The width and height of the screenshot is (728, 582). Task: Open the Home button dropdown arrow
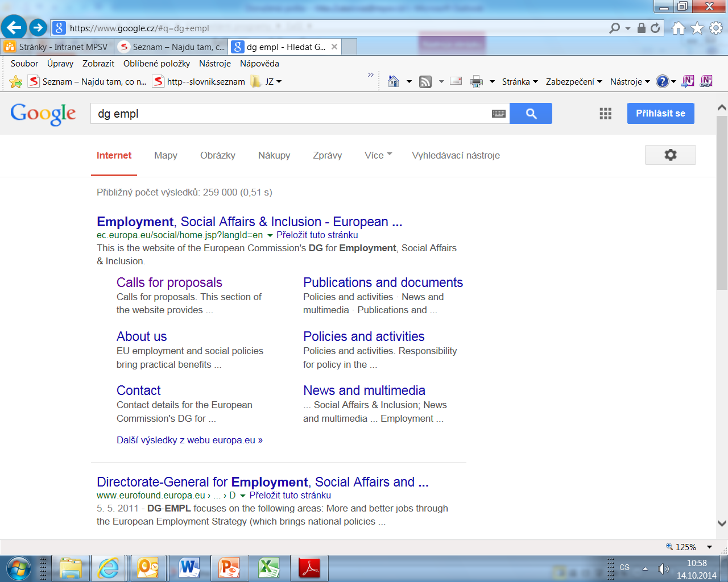pos(409,82)
